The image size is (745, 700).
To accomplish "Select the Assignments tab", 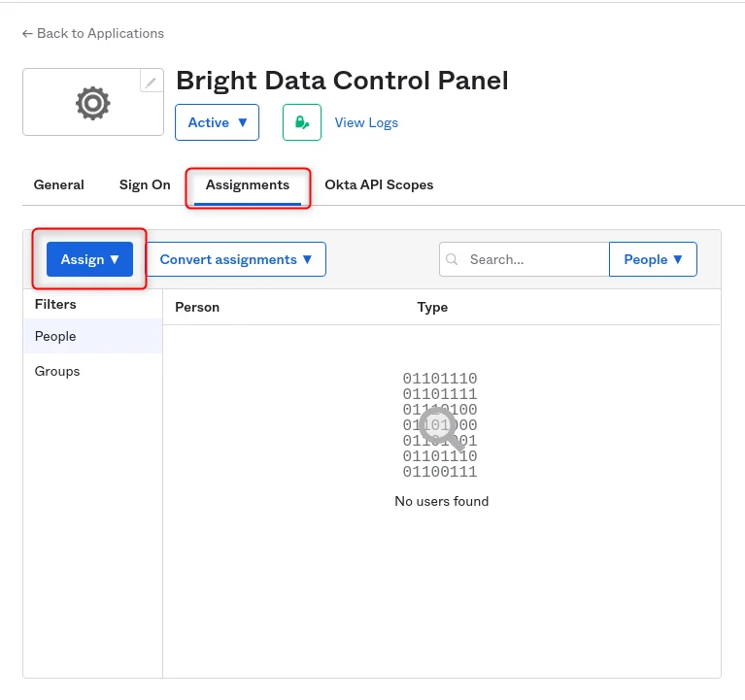I will pos(248,184).
